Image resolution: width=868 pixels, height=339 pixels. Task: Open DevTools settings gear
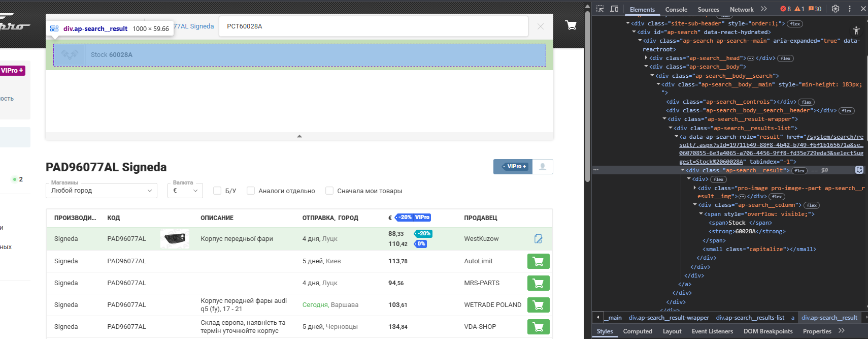[x=836, y=9]
